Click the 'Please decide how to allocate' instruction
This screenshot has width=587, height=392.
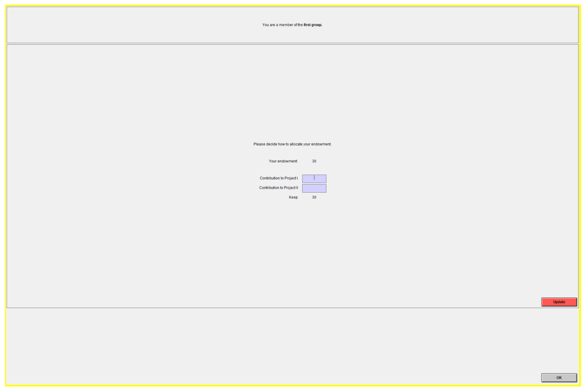pyautogui.click(x=292, y=144)
